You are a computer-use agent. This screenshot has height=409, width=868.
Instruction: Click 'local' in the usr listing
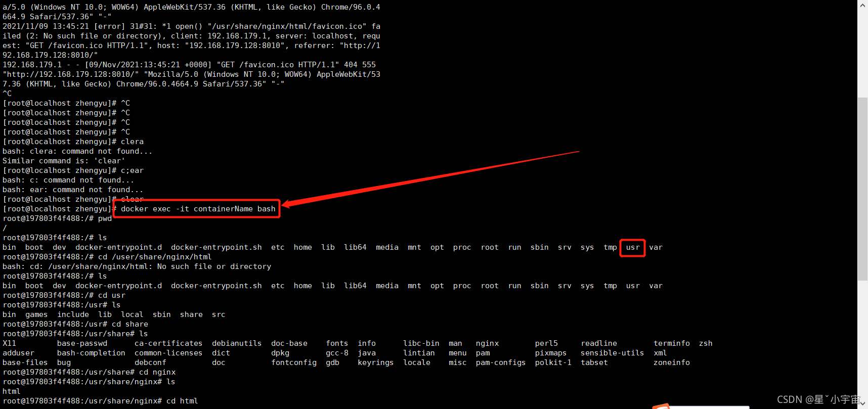[132, 314]
